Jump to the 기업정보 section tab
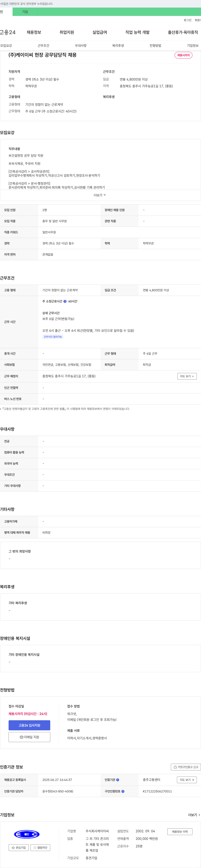This screenshot has width=201, height=868. click(193, 46)
